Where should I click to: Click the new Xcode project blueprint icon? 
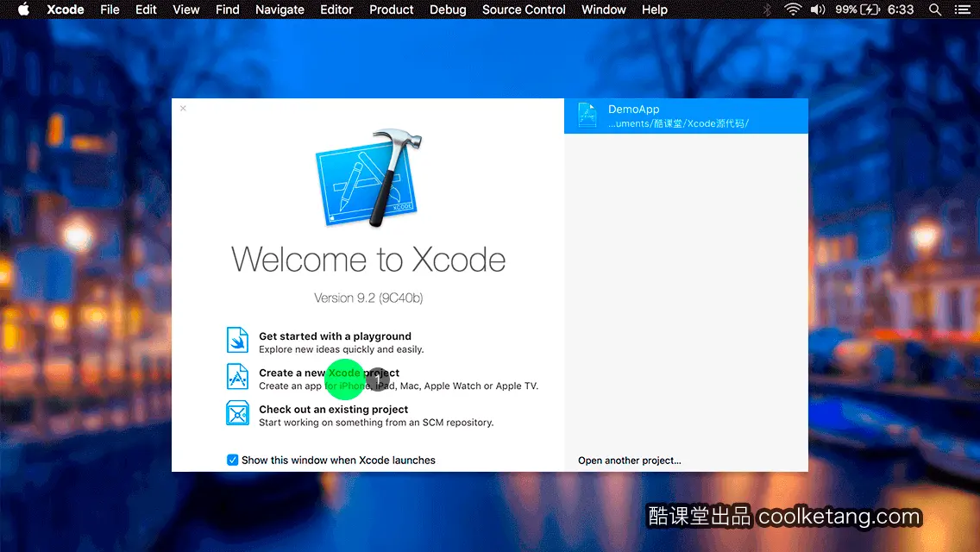click(x=237, y=377)
